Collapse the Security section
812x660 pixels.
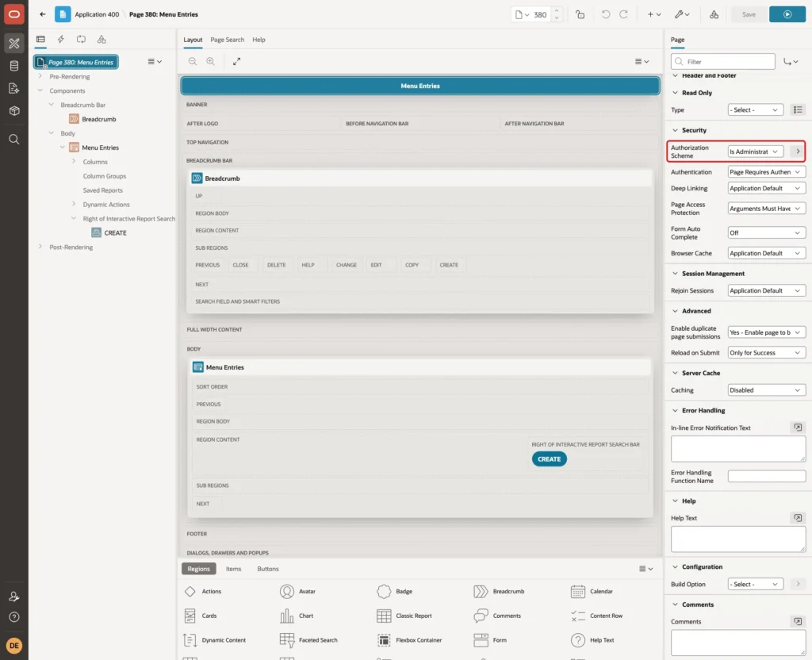point(675,130)
